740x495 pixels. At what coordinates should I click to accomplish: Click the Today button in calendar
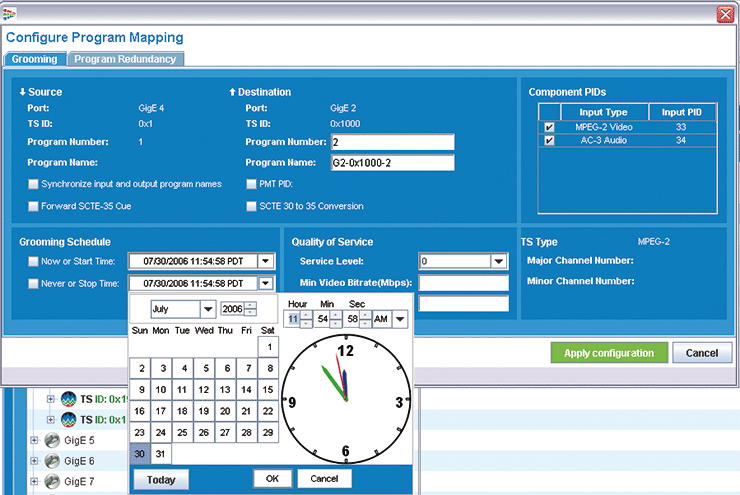(x=161, y=479)
